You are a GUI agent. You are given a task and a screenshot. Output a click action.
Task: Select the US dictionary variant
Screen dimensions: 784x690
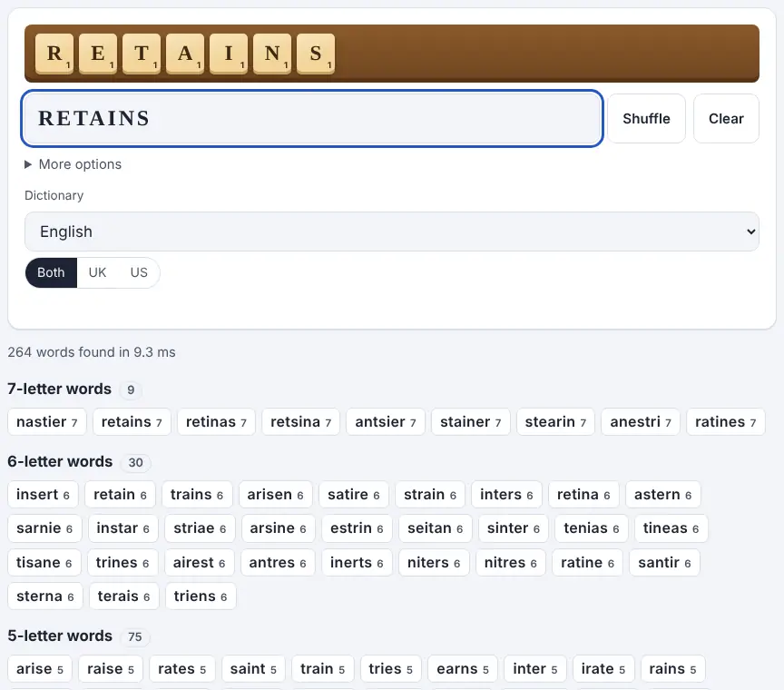pos(139,272)
